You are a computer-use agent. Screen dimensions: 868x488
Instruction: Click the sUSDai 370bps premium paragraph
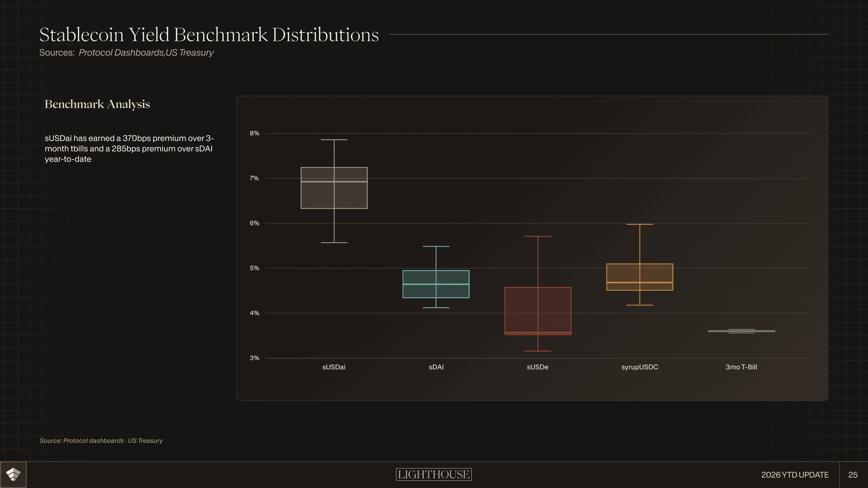[129, 149]
